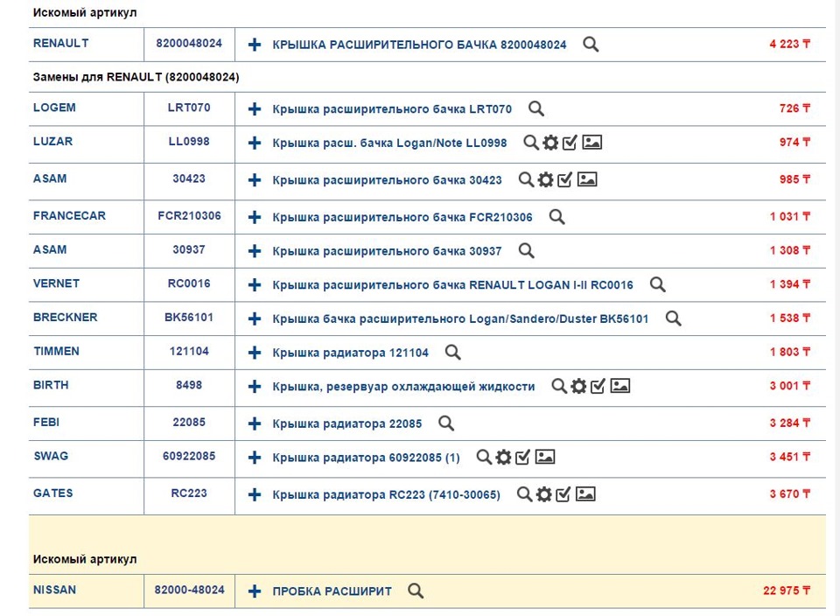Click magnifier icon in RENAULT 8200048024 row
Image resolution: width=840 pixels, height=616 pixels.
pyautogui.click(x=591, y=44)
